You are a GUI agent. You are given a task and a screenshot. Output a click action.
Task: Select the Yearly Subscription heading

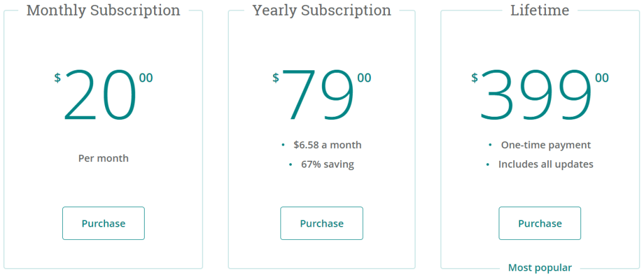321,10
